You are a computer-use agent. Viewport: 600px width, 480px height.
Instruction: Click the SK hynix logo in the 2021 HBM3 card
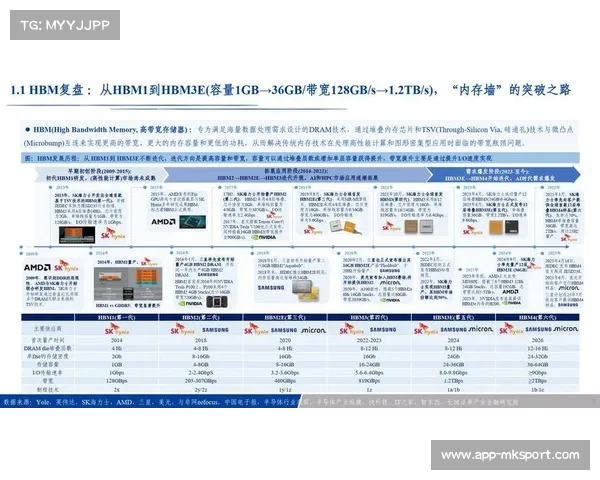[x=391, y=227]
